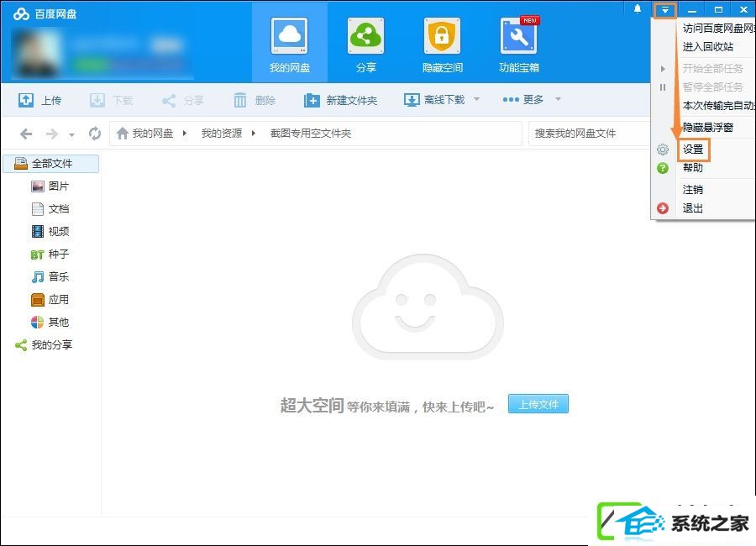Expand the arrow beside 更多
756x546 pixels.
point(558,99)
